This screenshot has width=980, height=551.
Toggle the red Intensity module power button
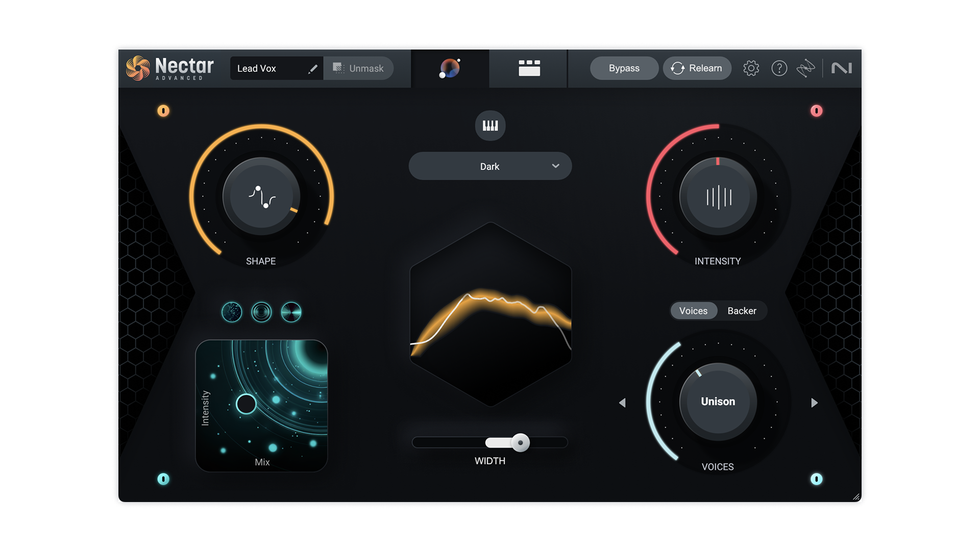[816, 111]
